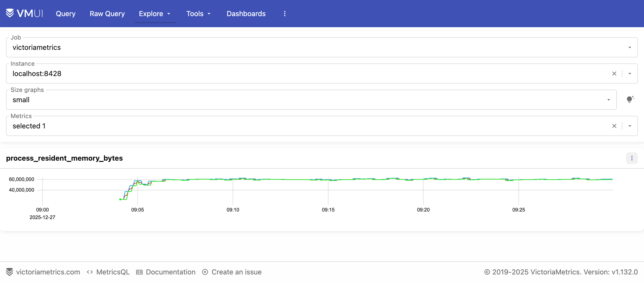This screenshot has width=644, height=282.
Task: Click the Create an issue circle icon
Action: pyautogui.click(x=205, y=272)
